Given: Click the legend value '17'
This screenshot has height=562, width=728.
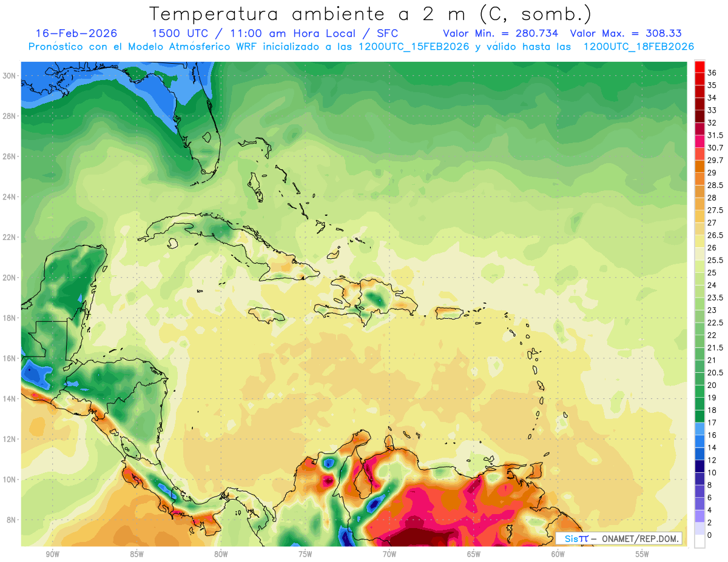Looking at the screenshot, I should (x=712, y=423).
